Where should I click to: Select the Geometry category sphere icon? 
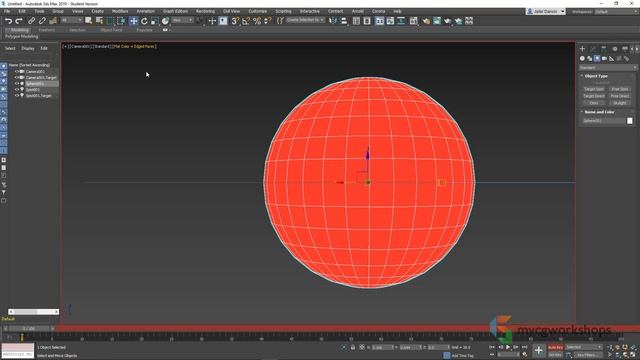pos(582,59)
